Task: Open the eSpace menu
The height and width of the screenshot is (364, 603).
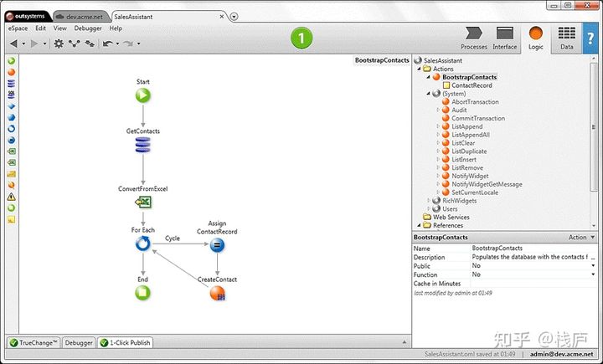Action: (18, 28)
